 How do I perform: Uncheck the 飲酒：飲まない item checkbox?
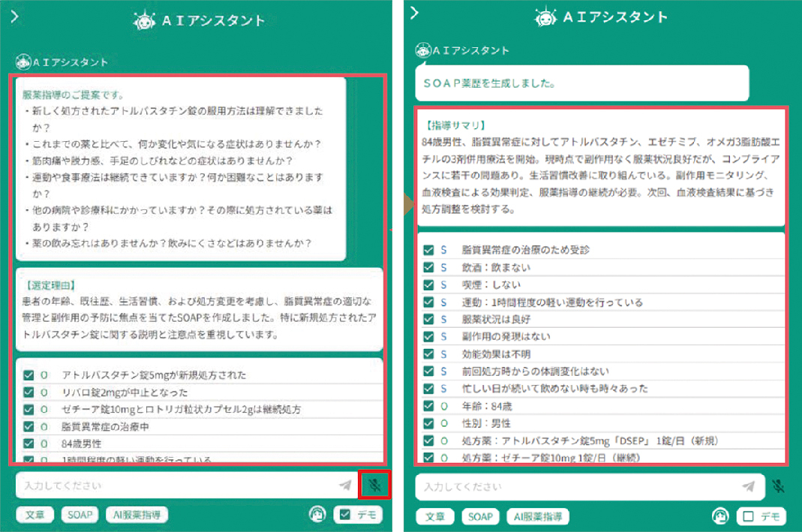click(428, 267)
